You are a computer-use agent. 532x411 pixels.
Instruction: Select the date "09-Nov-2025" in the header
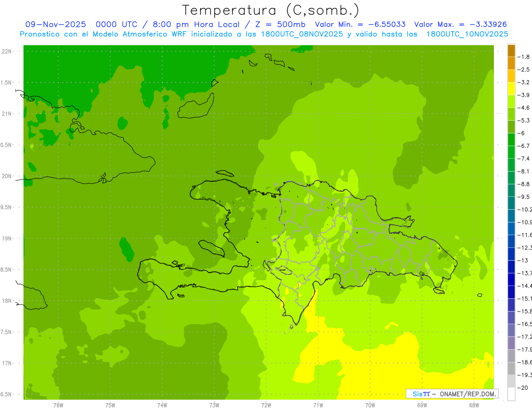point(56,24)
